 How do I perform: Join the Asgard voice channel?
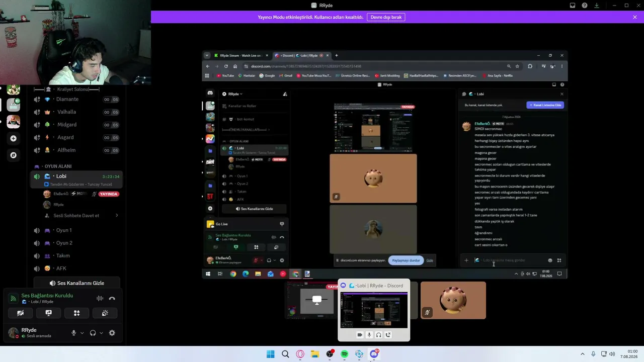tap(76, 137)
